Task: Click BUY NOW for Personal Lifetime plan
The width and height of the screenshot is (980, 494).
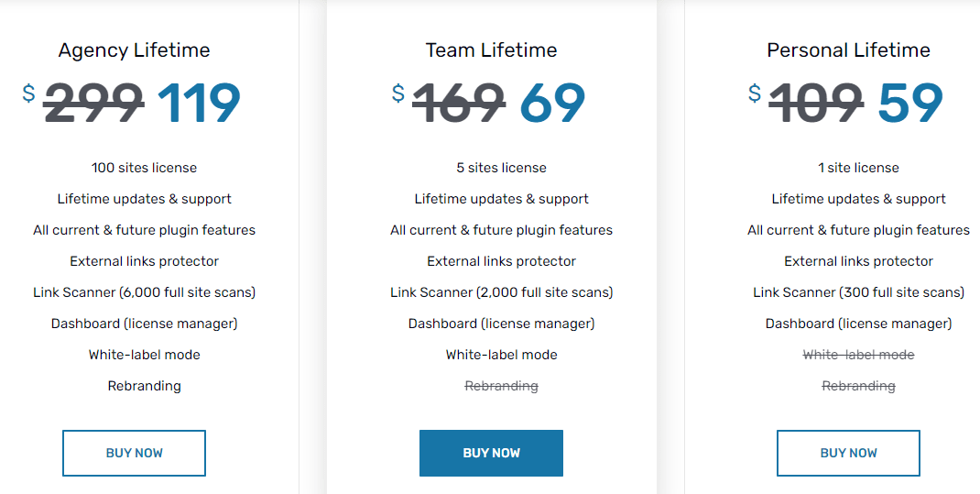Action: pyautogui.click(x=848, y=453)
